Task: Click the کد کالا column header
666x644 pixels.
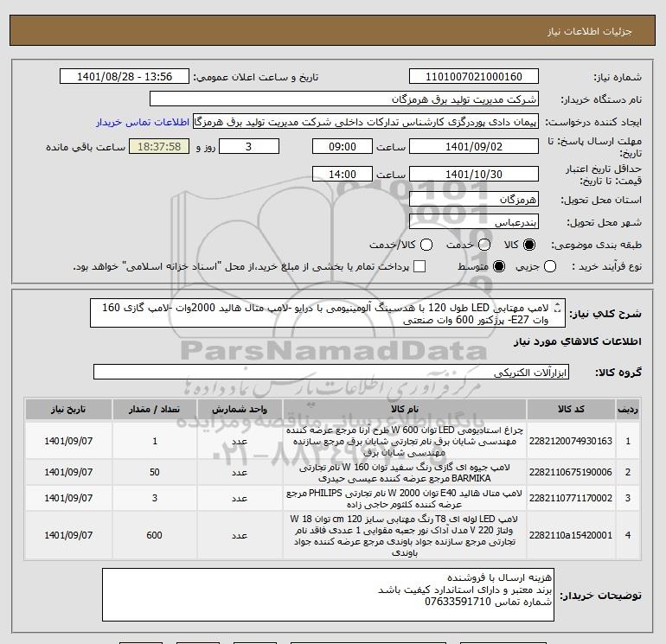Action: tap(571, 409)
